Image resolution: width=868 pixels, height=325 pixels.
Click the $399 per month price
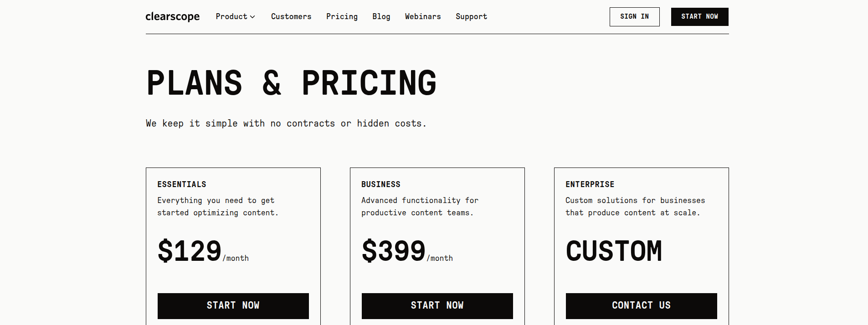coord(407,250)
